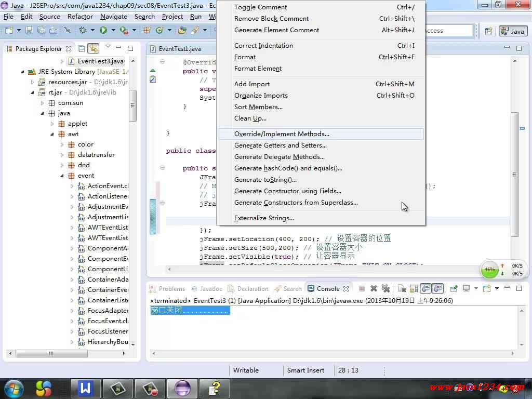
Task: Click Remove All Terminated Launches icon
Action: 385,288
